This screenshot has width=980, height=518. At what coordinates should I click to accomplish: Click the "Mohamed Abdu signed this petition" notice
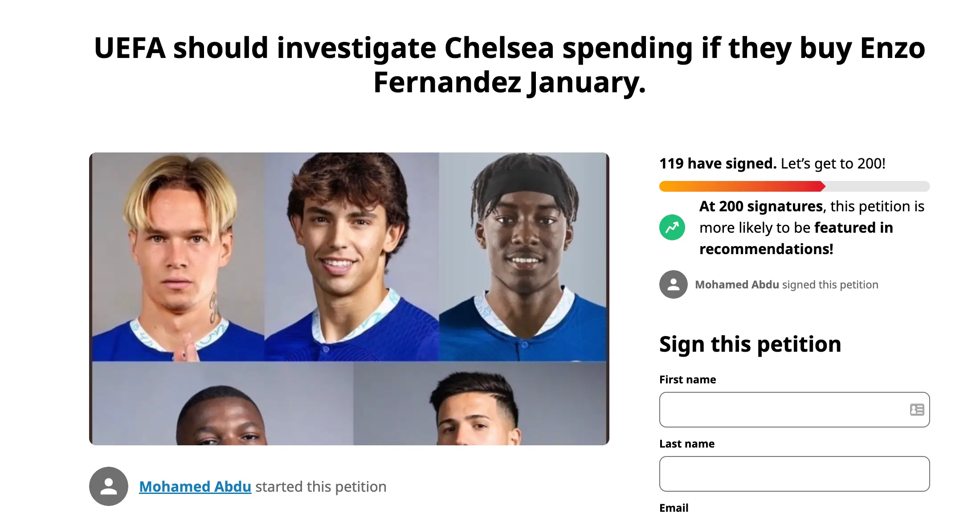tap(786, 284)
